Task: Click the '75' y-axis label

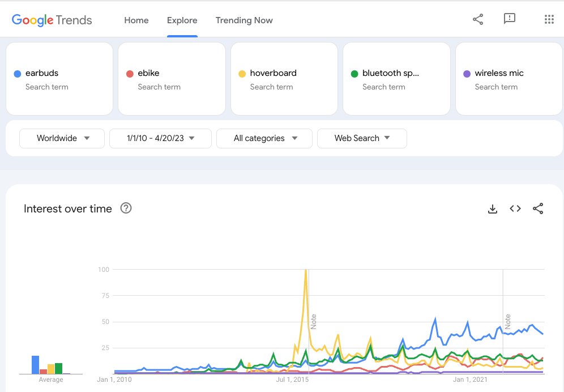Action: [x=105, y=296]
